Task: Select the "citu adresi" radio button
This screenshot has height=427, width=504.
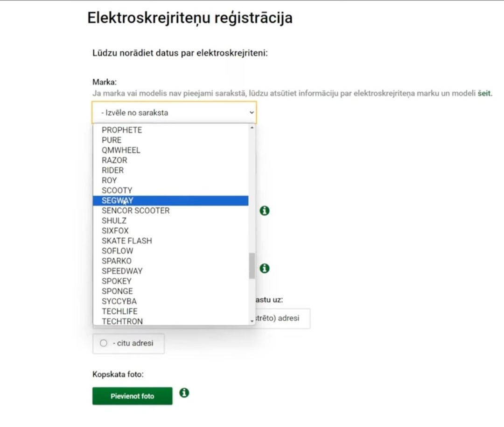Action: click(104, 343)
